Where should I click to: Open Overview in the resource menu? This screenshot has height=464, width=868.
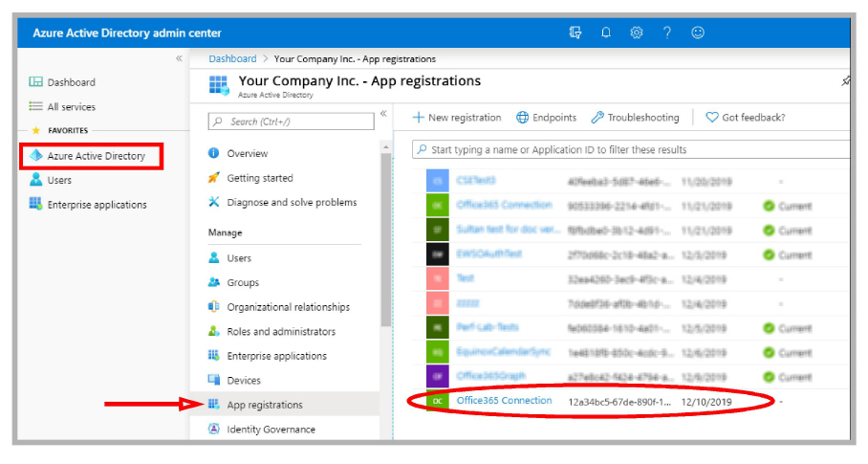tap(247, 153)
